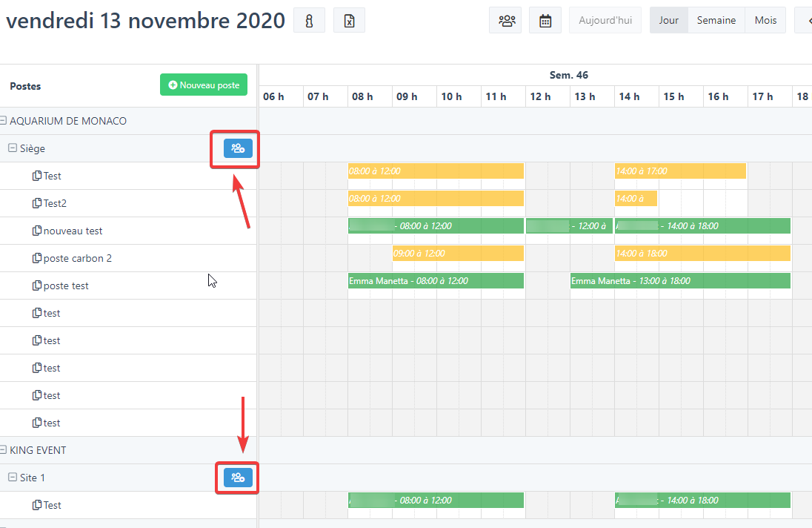Select the yellow 09:00 à 12:00 shift

(x=458, y=254)
